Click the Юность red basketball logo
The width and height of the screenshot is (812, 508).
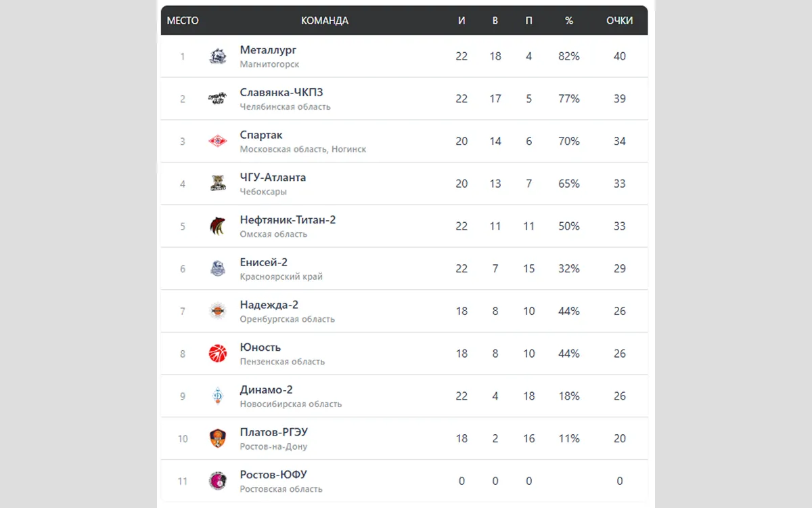pos(217,354)
